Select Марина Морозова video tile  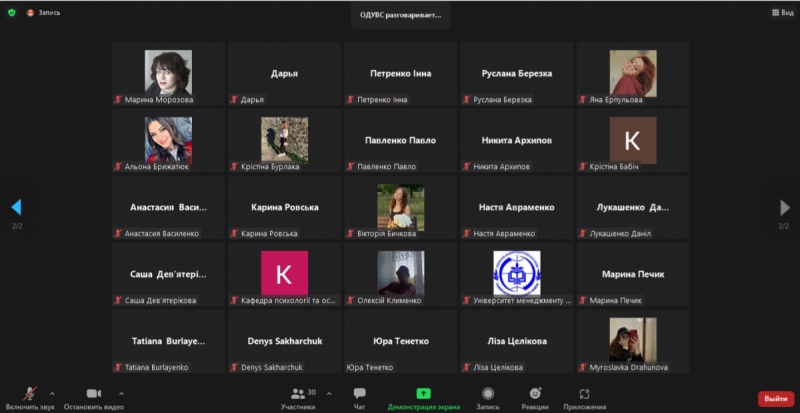point(168,74)
